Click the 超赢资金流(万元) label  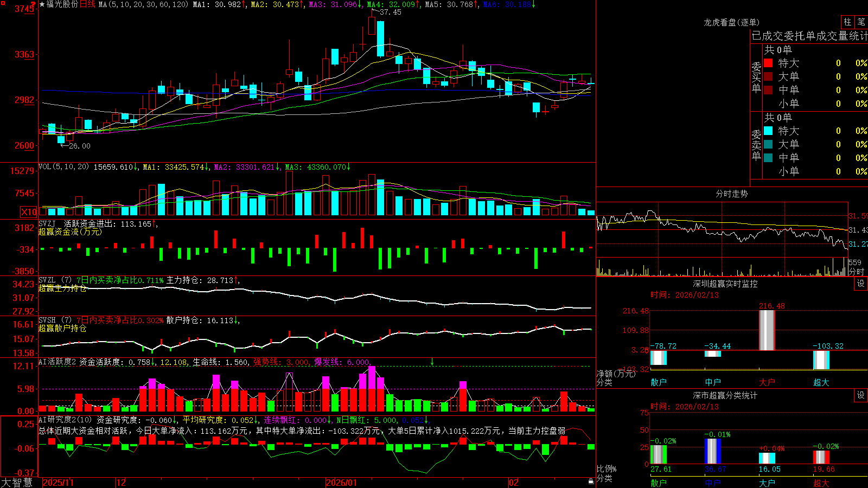[70, 232]
